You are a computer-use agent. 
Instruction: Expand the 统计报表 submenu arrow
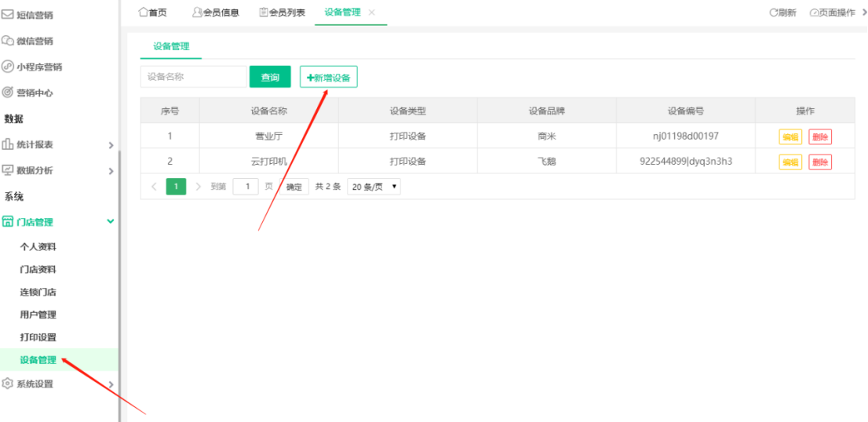click(111, 145)
